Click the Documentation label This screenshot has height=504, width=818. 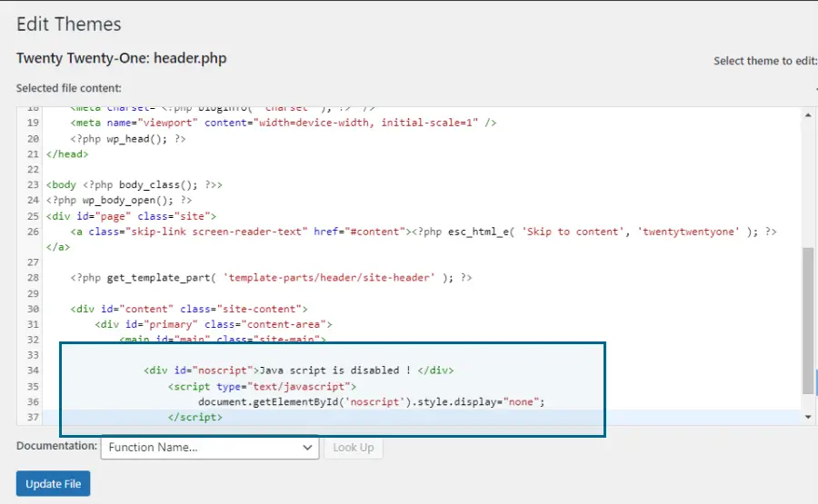pyautogui.click(x=57, y=446)
